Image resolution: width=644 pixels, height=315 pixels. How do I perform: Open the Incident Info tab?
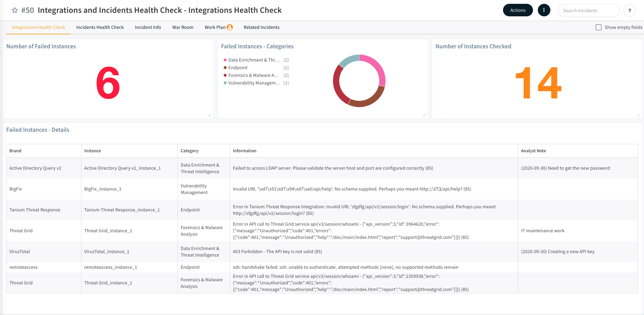[x=148, y=27]
